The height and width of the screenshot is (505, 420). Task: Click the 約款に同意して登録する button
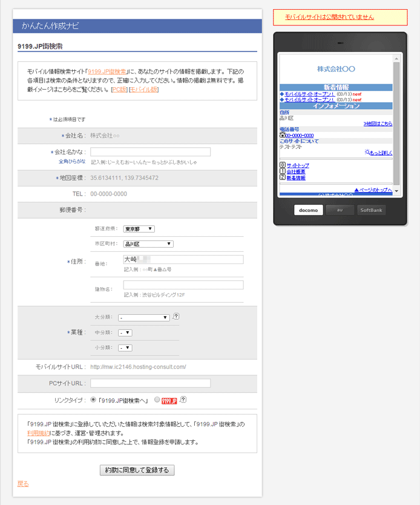point(137,470)
